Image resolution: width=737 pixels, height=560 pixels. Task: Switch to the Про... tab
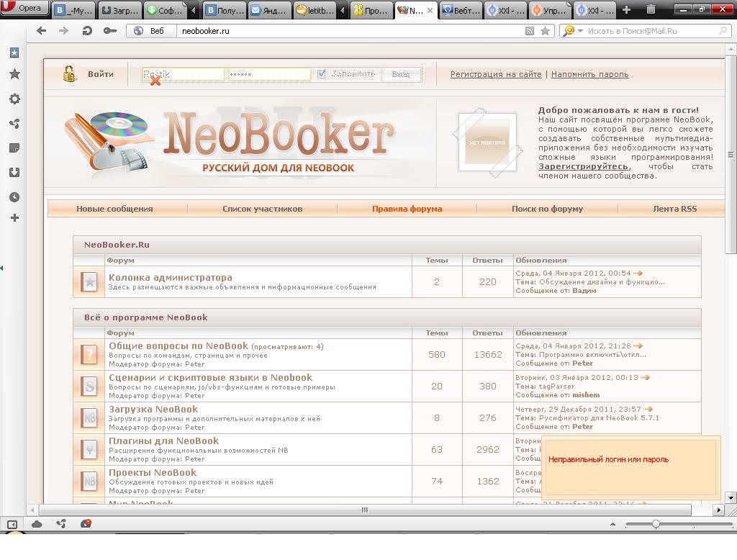371,10
